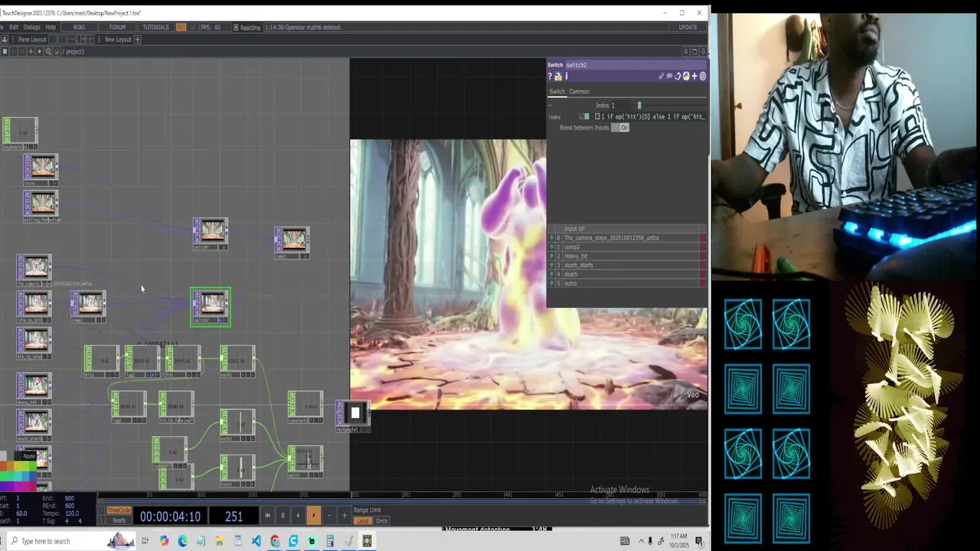
Task: Click the arrow on The_camera_stays input row
Action: coord(552,238)
